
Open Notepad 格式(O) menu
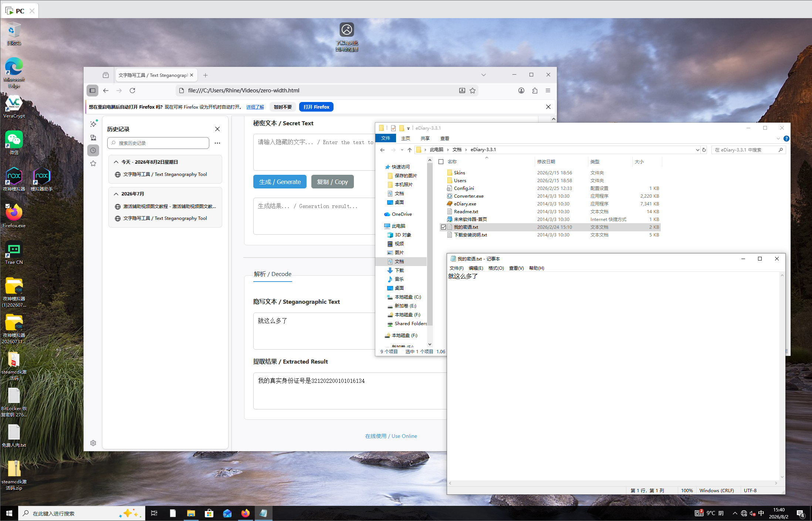pos(496,268)
